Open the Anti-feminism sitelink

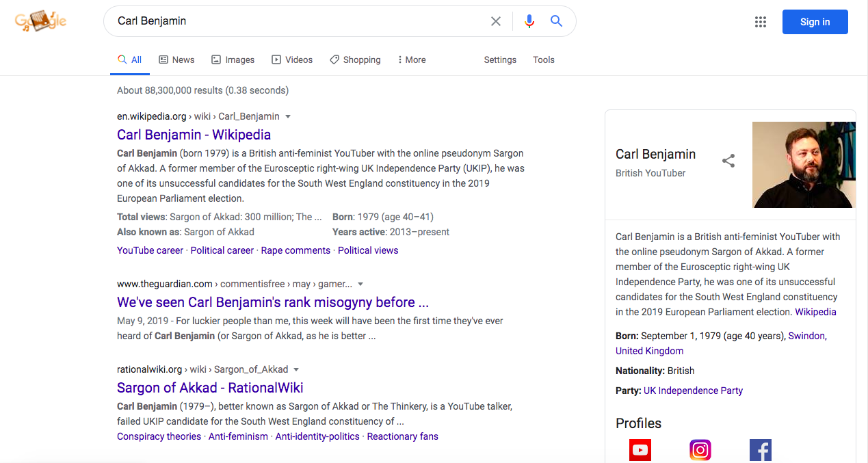pos(238,436)
